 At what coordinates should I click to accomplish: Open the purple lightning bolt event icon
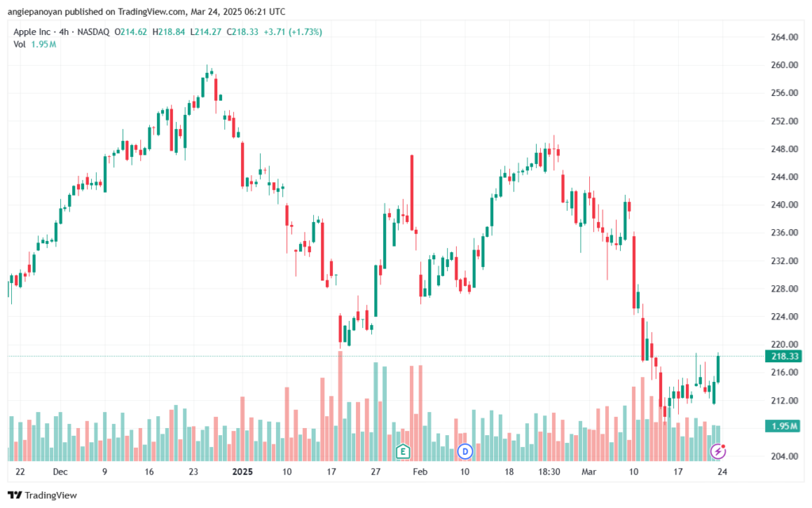point(718,451)
